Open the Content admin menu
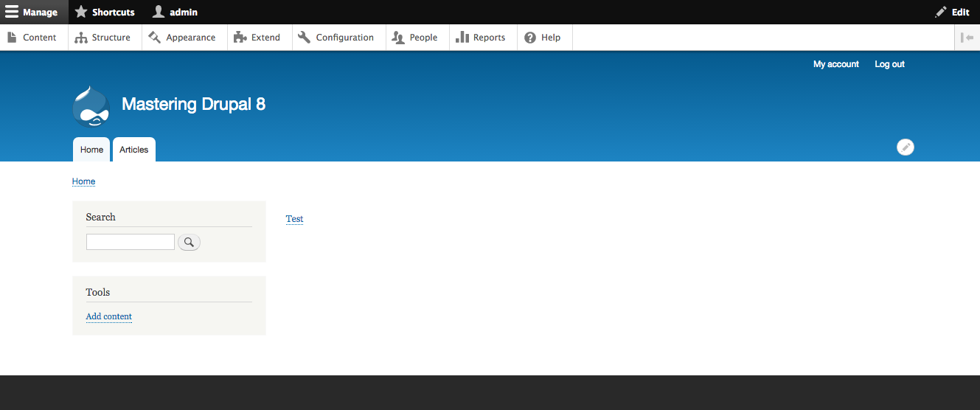980x410 pixels. pos(34,38)
